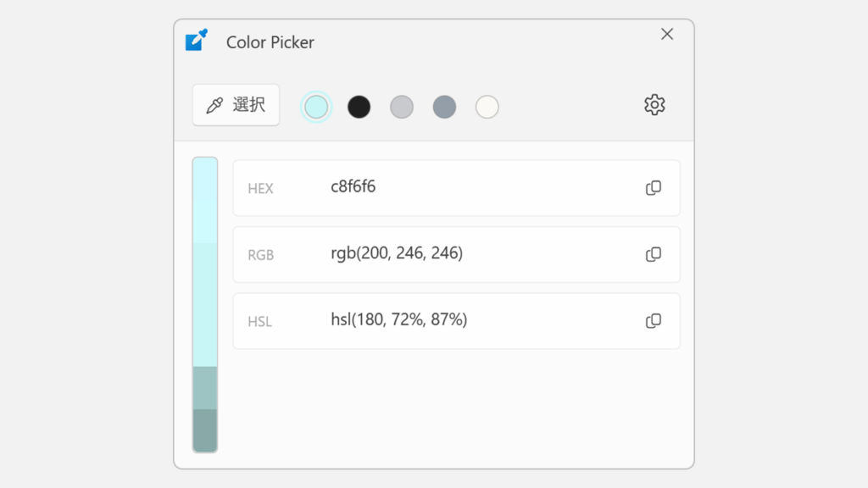The image size is (868, 488).
Task: Copy the HEX color value
Action: pyautogui.click(x=653, y=188)
